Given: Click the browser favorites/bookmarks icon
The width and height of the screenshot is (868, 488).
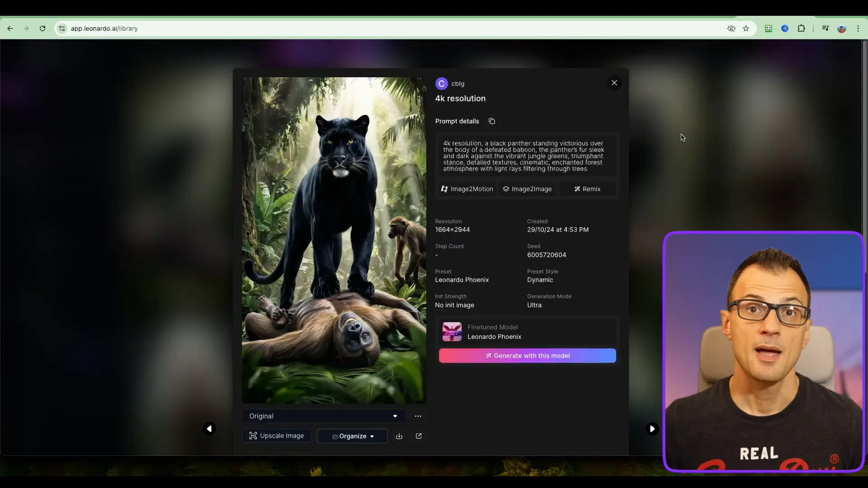Looking at the screenshot, I should 746,28.
